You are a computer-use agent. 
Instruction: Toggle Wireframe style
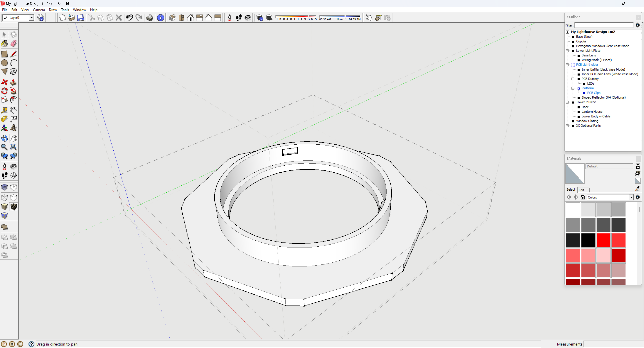pos(5,198)
